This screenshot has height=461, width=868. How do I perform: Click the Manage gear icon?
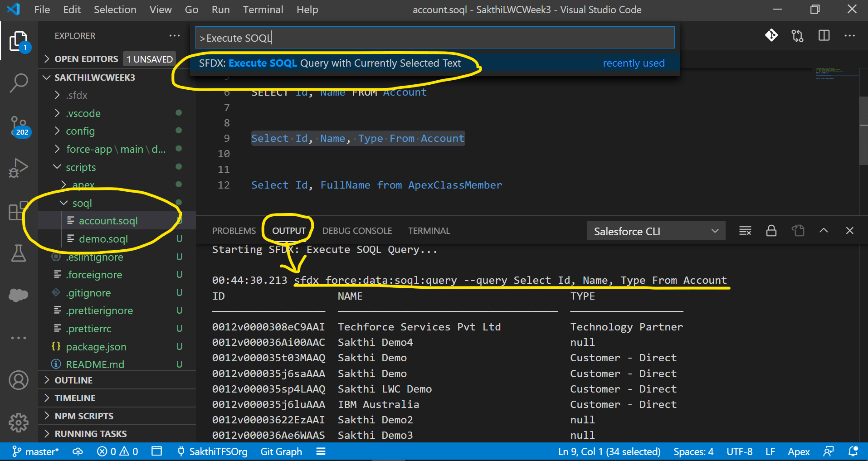tap(19, 422)
